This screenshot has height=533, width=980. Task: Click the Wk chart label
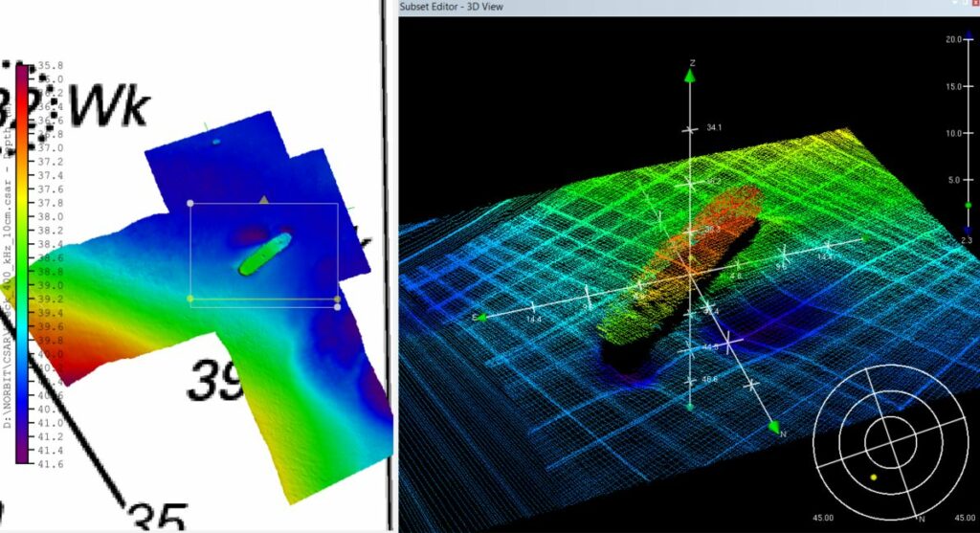(x=111, y=107)
